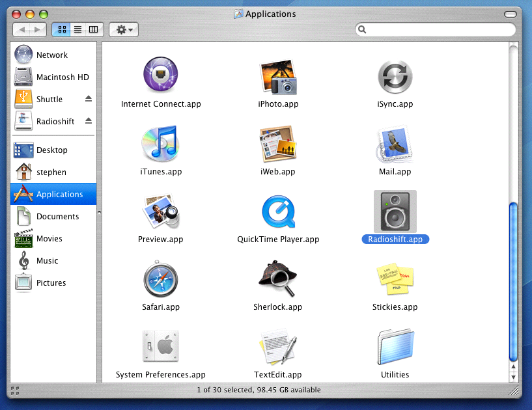Click the Radioshift.app speaker icon

(395, 212)
